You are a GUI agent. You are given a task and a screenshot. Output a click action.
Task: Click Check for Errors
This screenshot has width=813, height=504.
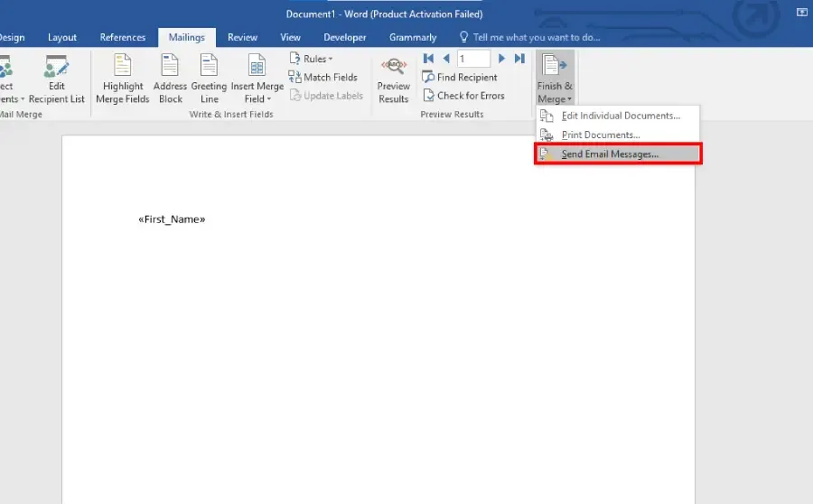click(x=463, y=96)
